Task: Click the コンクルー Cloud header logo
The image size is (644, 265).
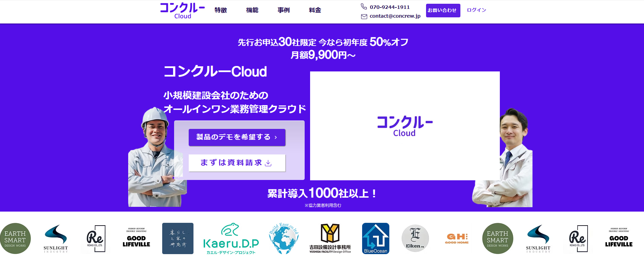Action: [182, 11]
